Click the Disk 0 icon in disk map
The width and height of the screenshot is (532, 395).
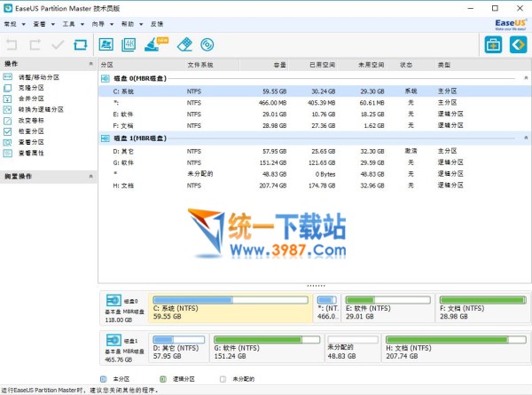[113, 301]
